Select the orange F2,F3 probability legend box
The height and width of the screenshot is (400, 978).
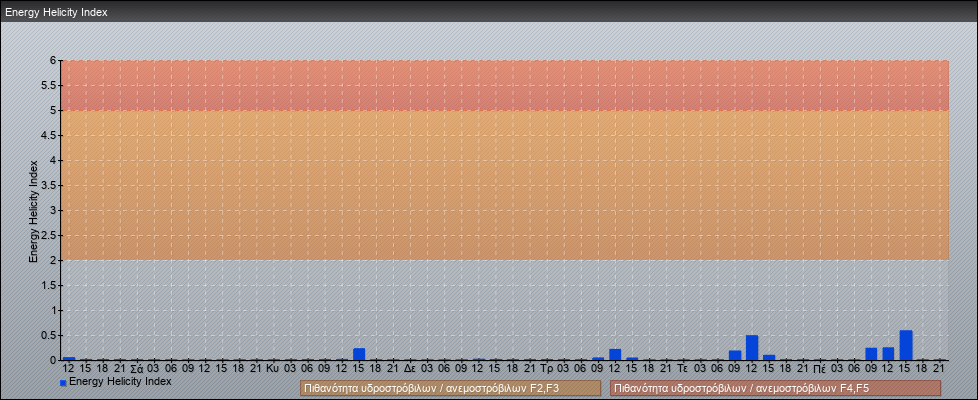pos(450,388)
